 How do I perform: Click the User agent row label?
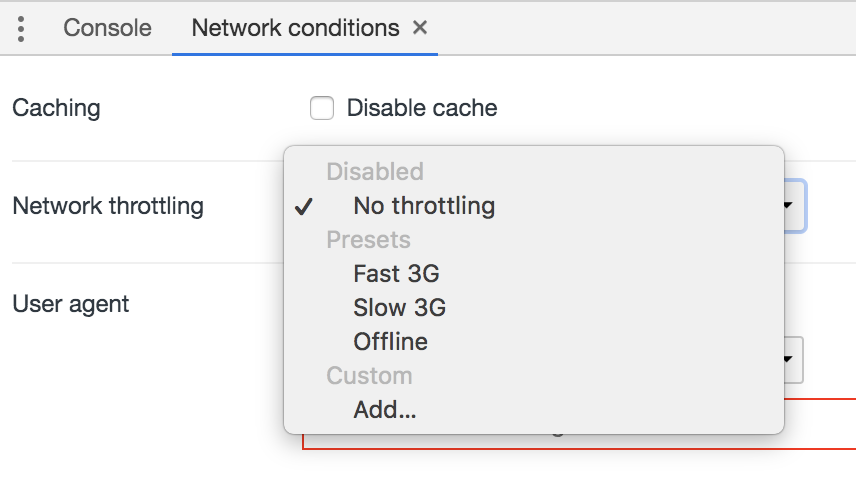[x=70, y=304]
